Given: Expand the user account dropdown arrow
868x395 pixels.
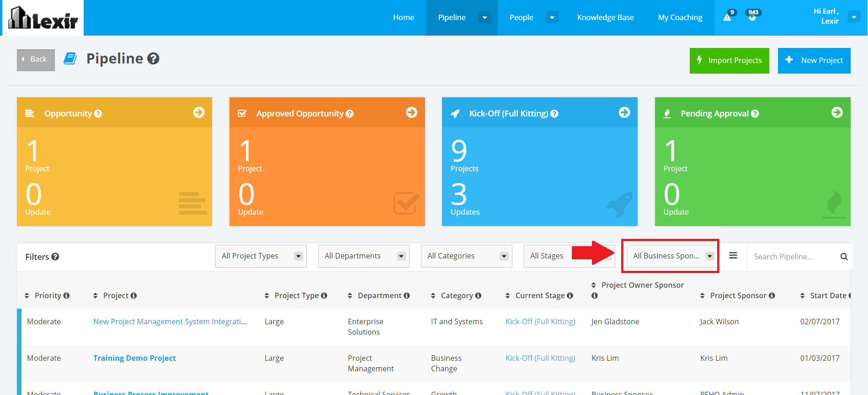Looking at the screenshot, I should point(854,17).
